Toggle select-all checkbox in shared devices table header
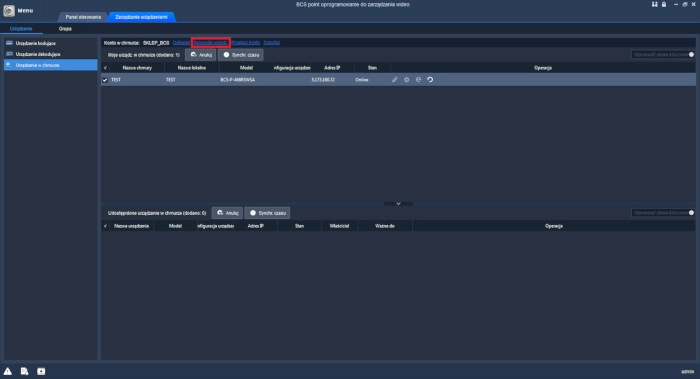 pos(105,226)
